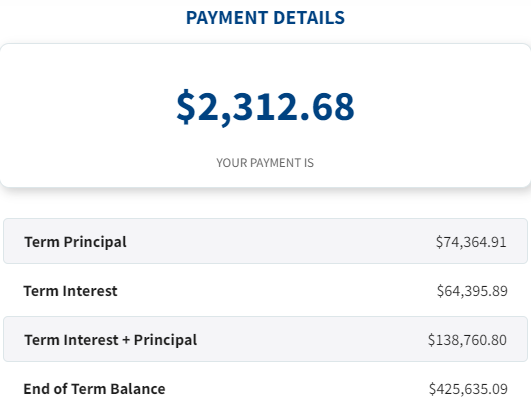This screenshot has height=413, width=531.
Task: Select the $2,312.68 payment amount
Action: (x=265, y=107)
